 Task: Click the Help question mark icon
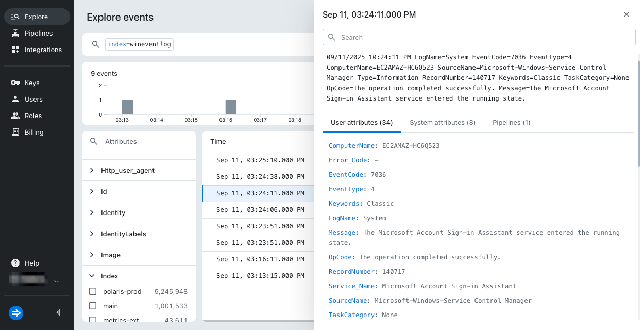pyautogui.click(x=15, y=263)
